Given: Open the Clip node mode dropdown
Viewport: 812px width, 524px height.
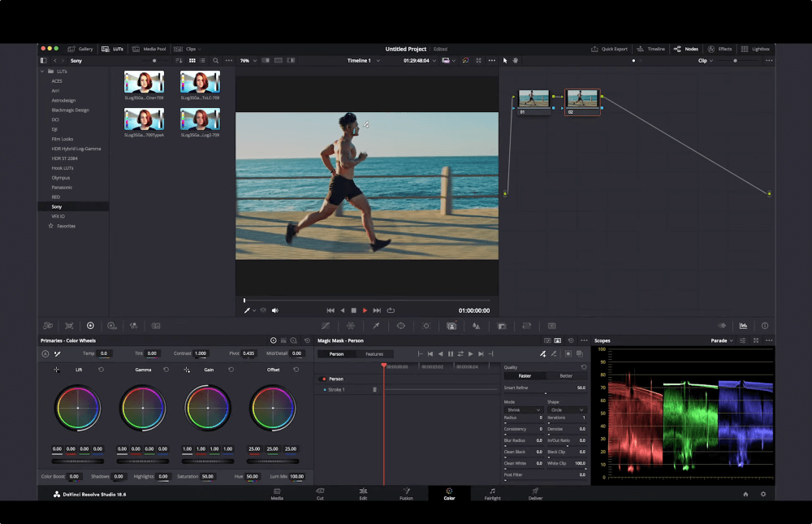Looking at the screenshot, I should tap(706, 61).
